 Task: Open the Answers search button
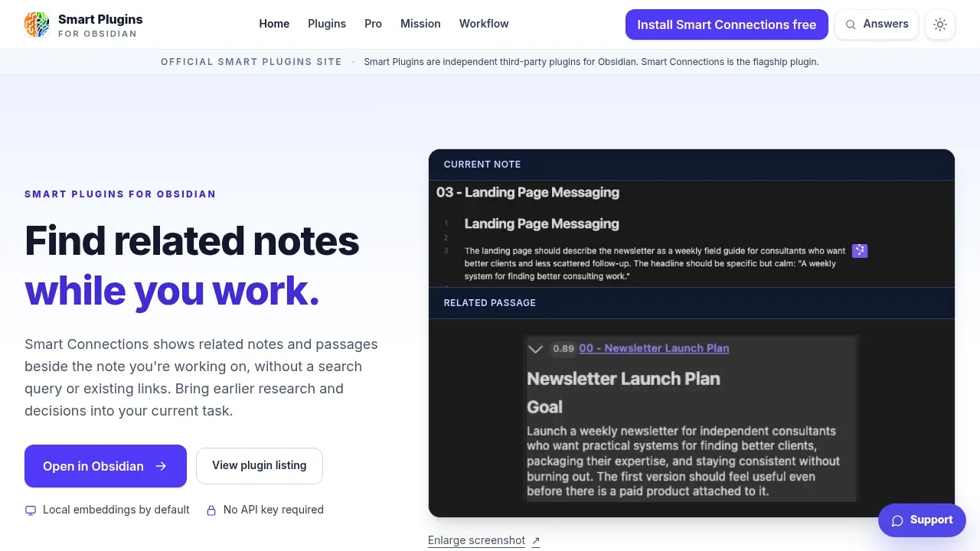[x=877, y=24]
